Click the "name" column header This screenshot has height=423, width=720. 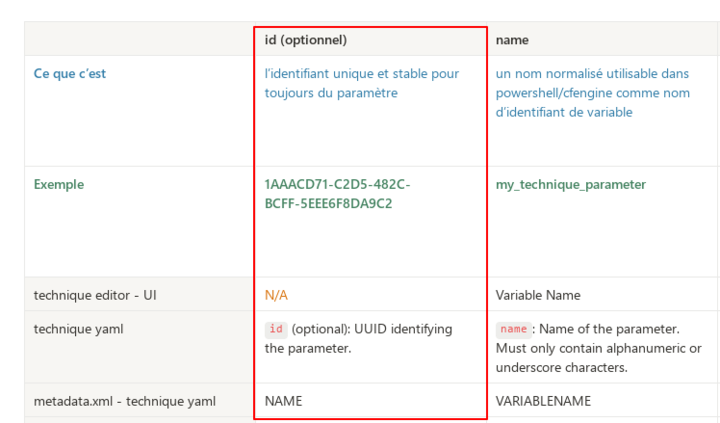pyautogui.click(x=512, y=40)
